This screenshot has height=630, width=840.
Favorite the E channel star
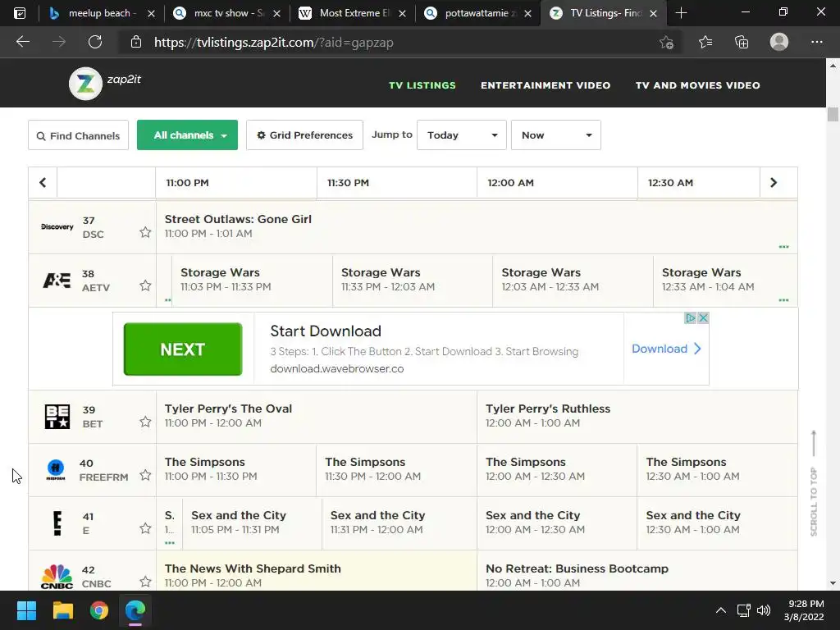click(145, 528)
